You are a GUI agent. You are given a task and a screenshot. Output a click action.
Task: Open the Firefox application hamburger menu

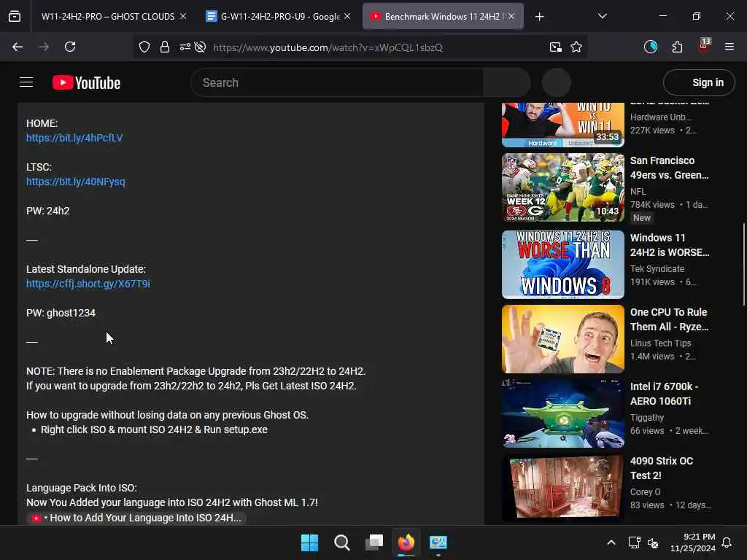pyautogui.click(x=729, y=47)
